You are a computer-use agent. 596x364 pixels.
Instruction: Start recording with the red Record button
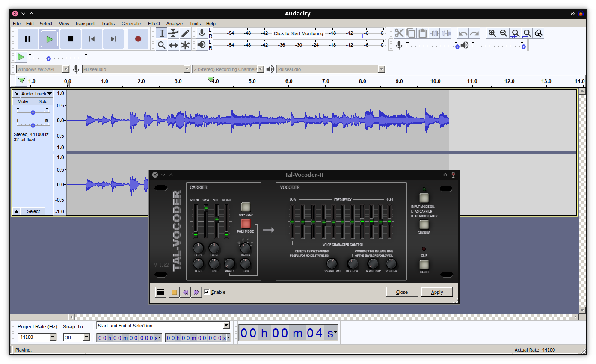(138, 39)
